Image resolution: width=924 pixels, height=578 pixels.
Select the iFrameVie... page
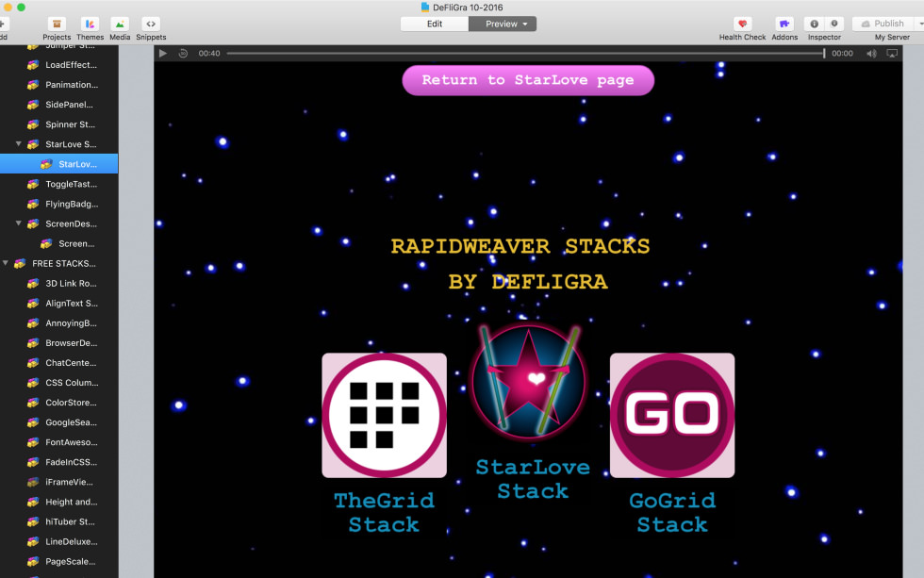point(58,482)
